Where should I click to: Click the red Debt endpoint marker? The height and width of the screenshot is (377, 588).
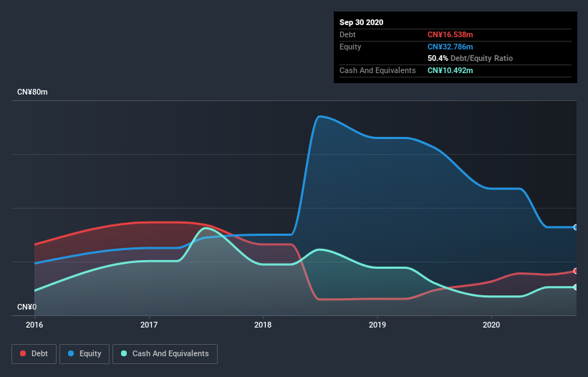576,271
